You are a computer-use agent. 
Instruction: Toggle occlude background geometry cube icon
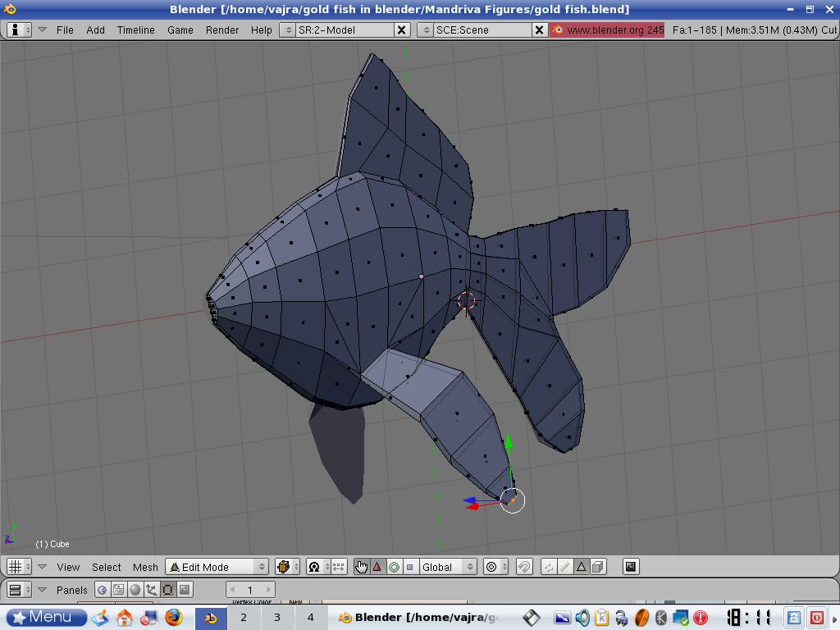598,567
